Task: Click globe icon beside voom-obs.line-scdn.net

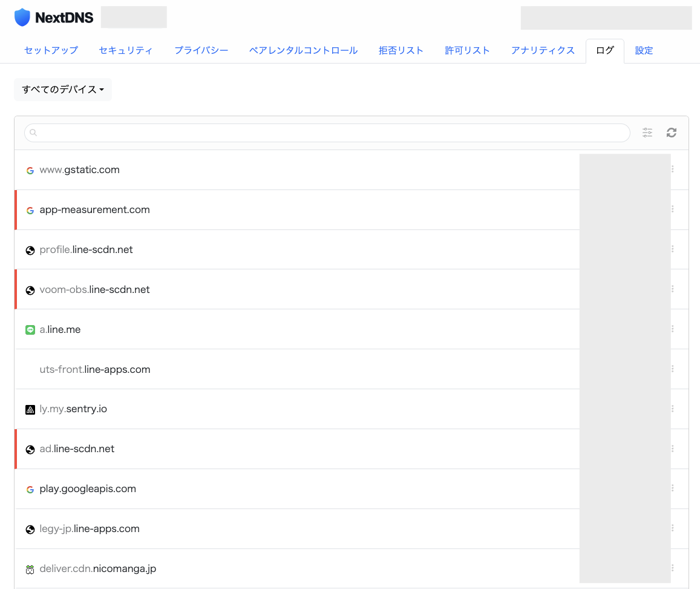Action: (x=30, y=290)
